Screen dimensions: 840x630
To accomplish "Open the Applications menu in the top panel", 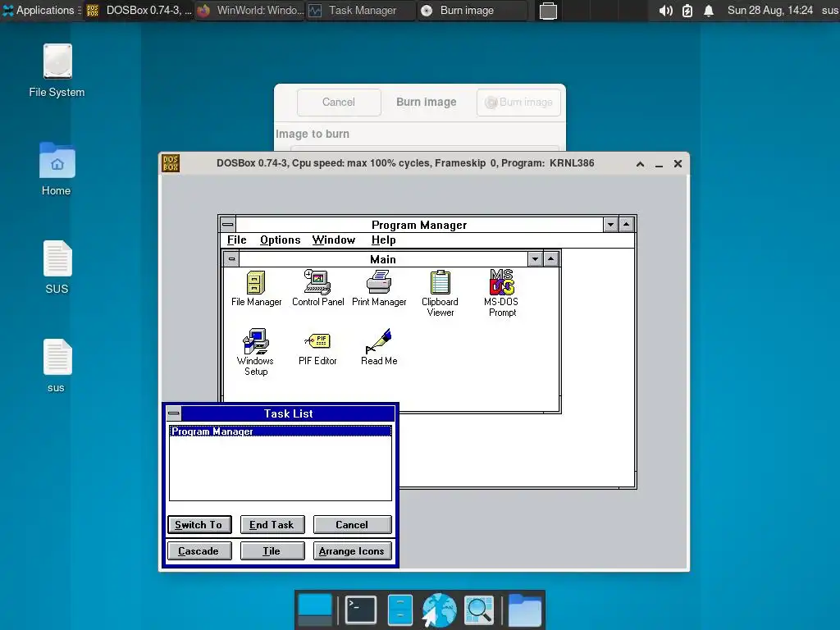I will tap(40, 10).
